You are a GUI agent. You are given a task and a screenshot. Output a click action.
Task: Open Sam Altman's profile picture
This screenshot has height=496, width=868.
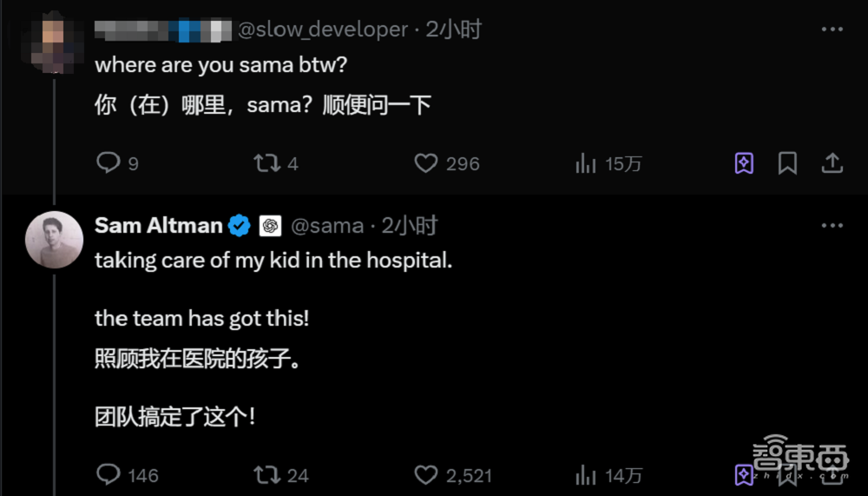coord(54,239)
